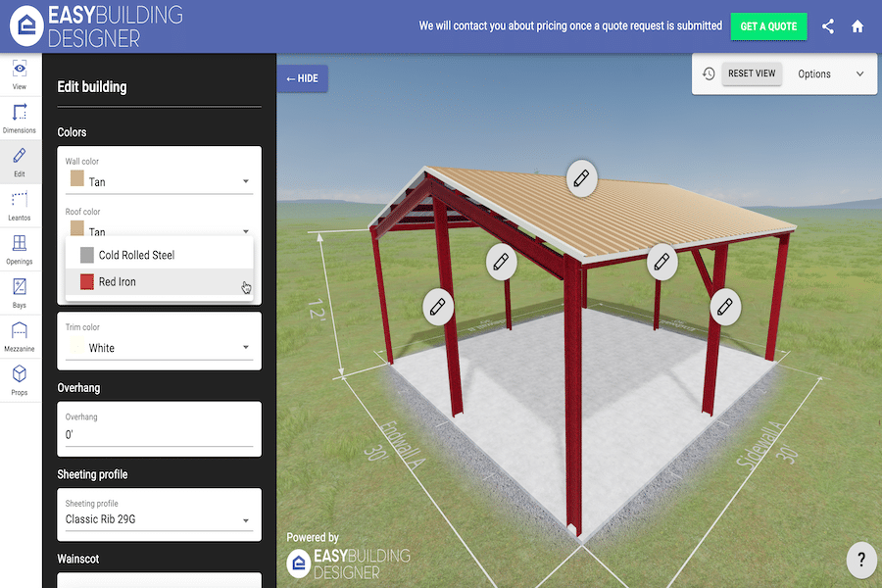Click the Colors section heading
This screenshot has height=588, width=882.
[72, 132]
